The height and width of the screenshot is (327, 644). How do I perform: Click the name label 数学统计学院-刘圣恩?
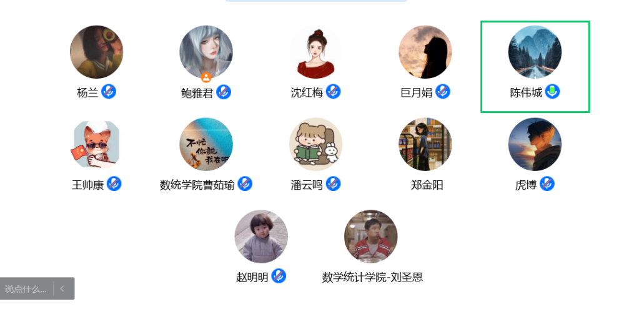point(372,277)
